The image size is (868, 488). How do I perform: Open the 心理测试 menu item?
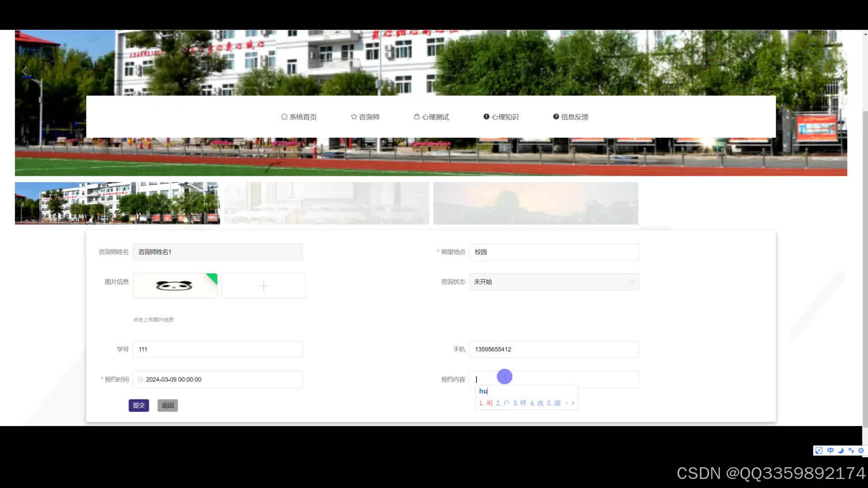tap(431, 117)
